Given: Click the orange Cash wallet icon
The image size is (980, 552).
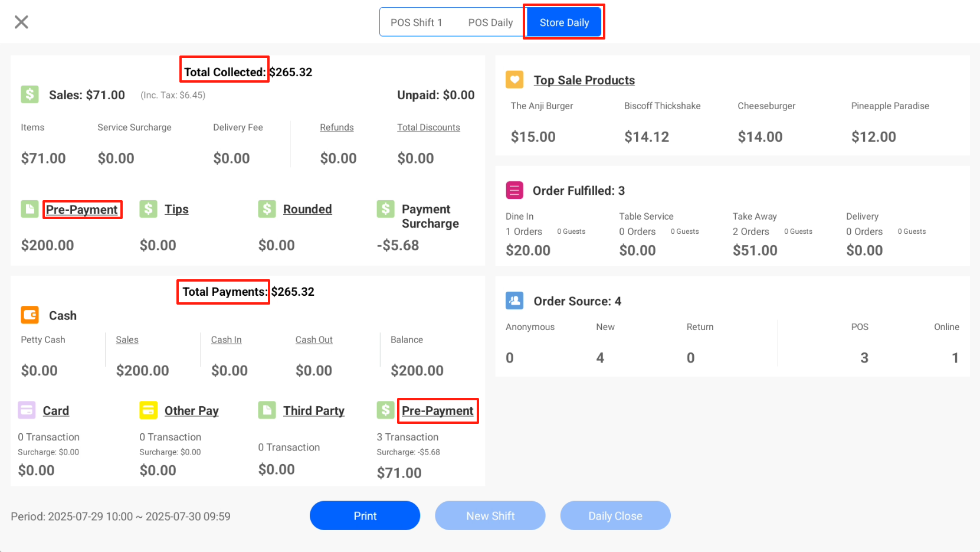Looking at the screenshot, I should (30, 315).
